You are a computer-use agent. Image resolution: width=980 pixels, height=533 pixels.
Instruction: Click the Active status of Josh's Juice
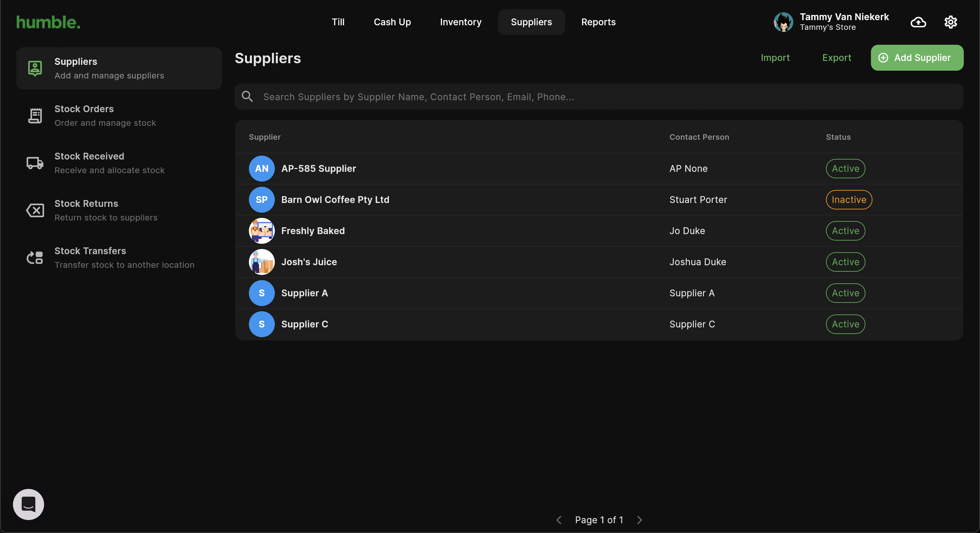[x=845, y=262]
